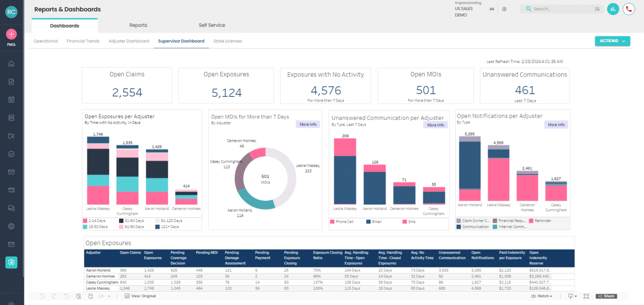
Task: Open the Actions dropdown
Action: pyautogui.click(x=612, y=41)
